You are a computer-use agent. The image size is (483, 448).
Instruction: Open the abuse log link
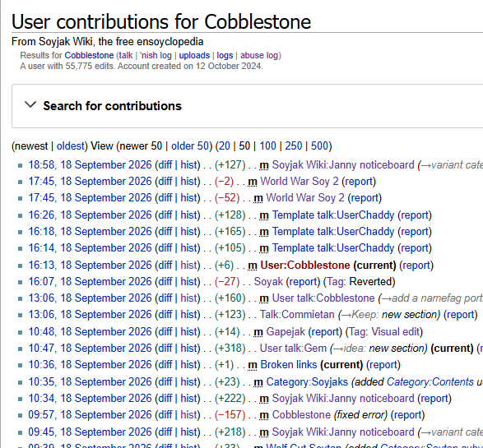259,55
